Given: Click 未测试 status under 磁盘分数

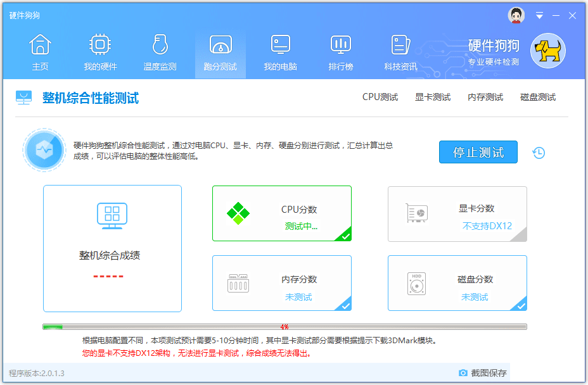Looking at the screenshot, I should coord(475,297).
